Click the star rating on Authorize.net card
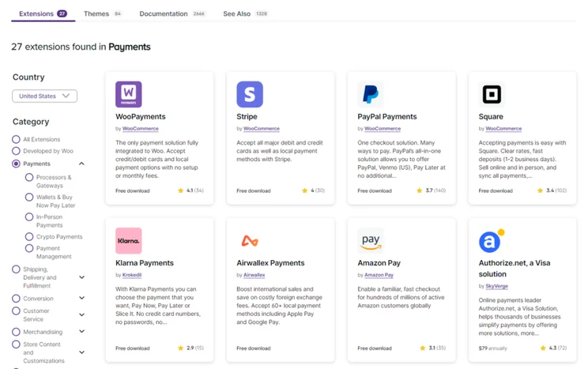The image size is (588, 369). tap(553, 348)
